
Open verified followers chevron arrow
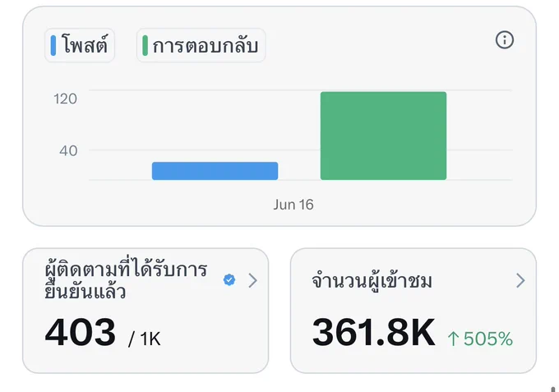click(252, 280)
